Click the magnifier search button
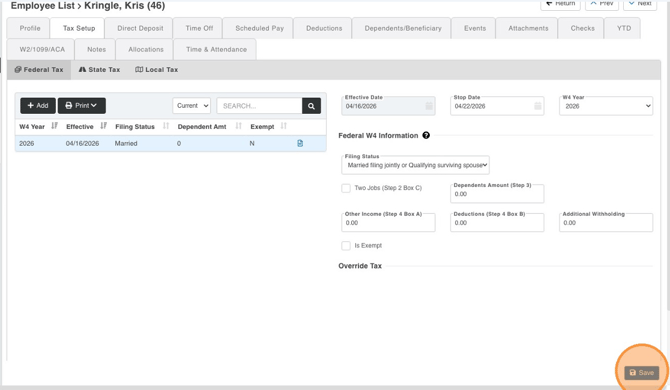The image size is (670, 390). pyautogui.click(x=311, y=106)
